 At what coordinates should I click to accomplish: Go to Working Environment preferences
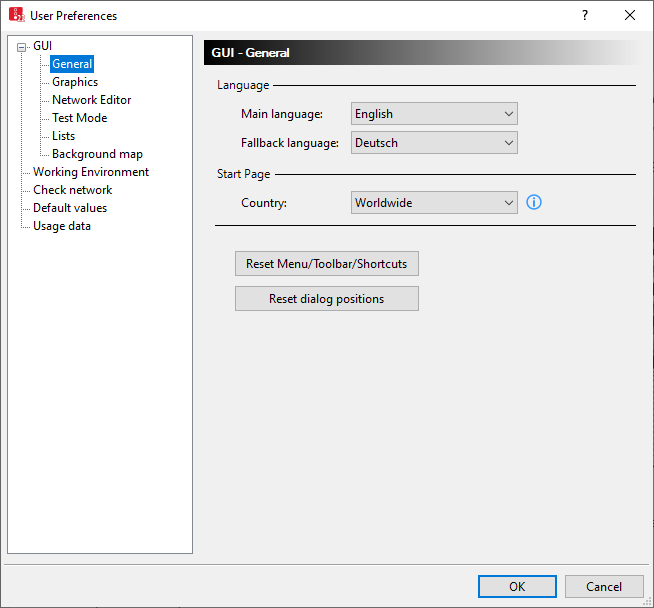click(x=91, y=172)
